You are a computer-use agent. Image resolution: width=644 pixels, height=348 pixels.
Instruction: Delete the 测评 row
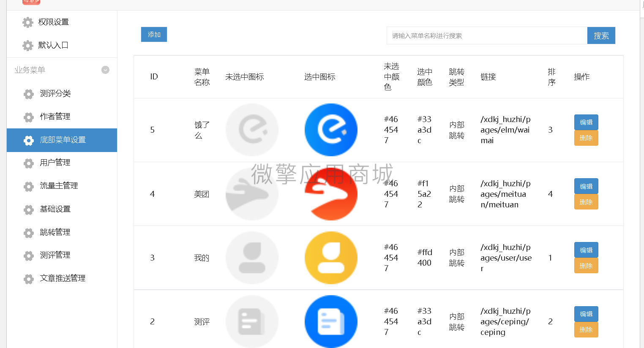pos(586,330)
